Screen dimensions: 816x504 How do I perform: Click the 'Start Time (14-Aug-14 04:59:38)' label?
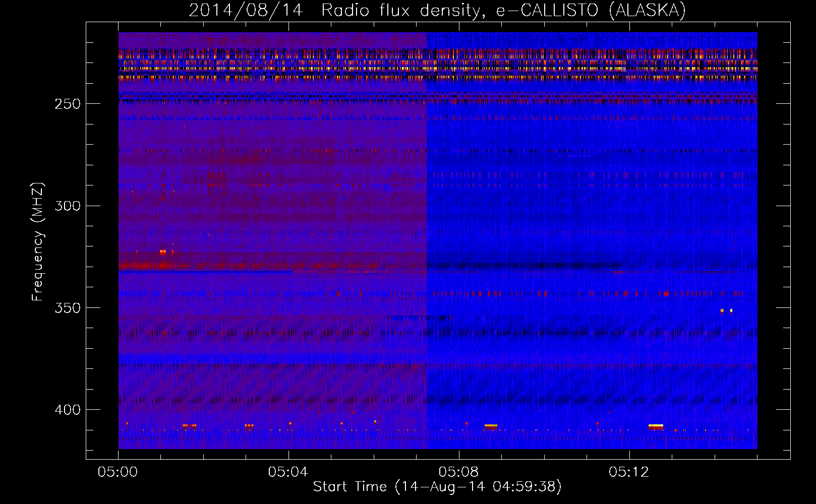point(437,487)
